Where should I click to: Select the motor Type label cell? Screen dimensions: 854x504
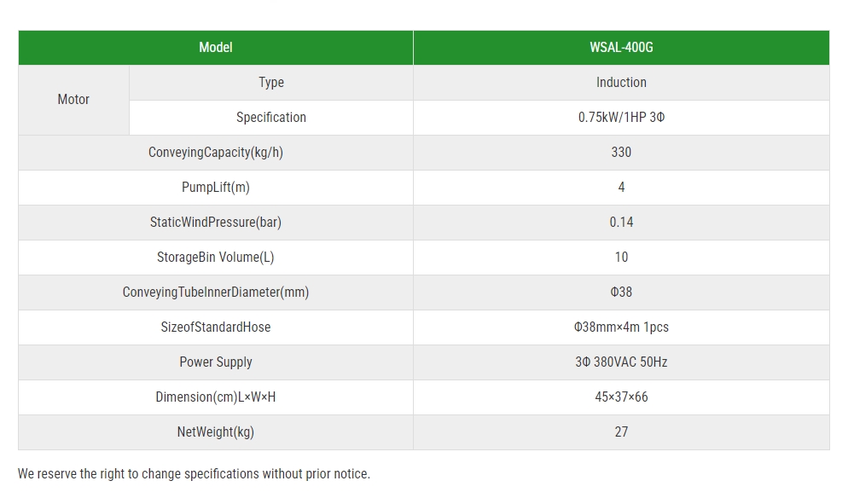(271, 83)
